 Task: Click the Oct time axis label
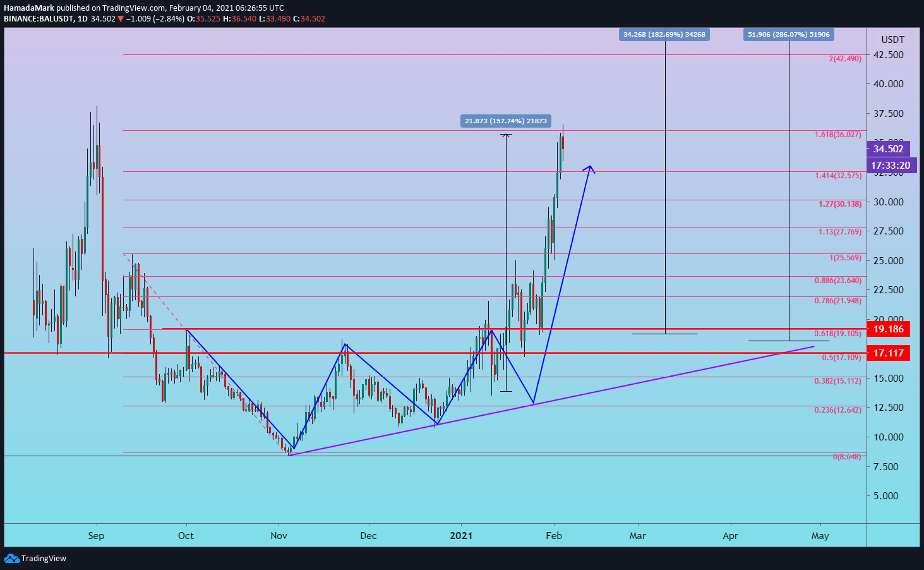coord(186,536)
